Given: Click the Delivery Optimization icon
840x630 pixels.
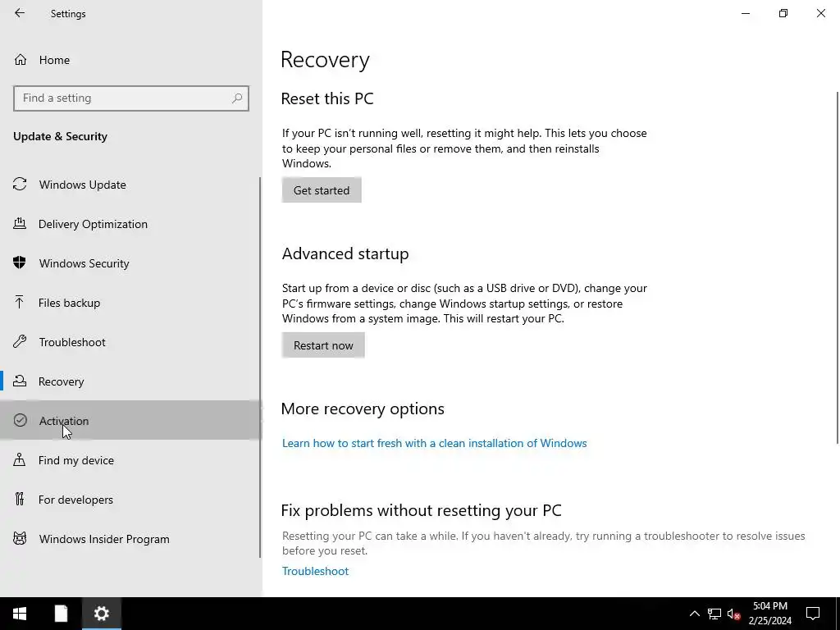Looking at the screenshot, I should point(20,223).
